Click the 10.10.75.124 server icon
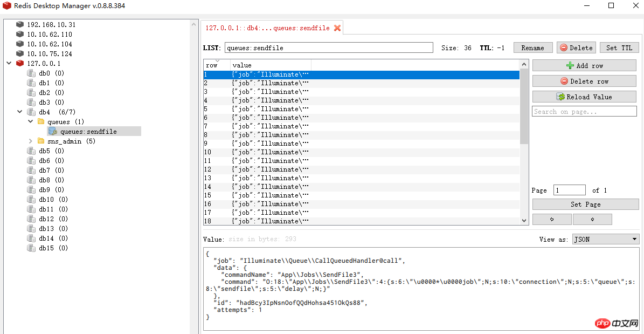The image size is (644, 334). coord(20,54)
